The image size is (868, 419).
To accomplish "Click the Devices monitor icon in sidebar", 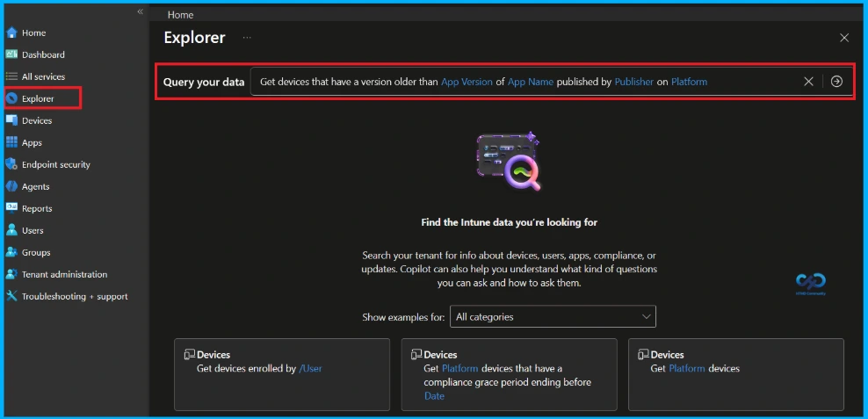I will pos(11,120).
